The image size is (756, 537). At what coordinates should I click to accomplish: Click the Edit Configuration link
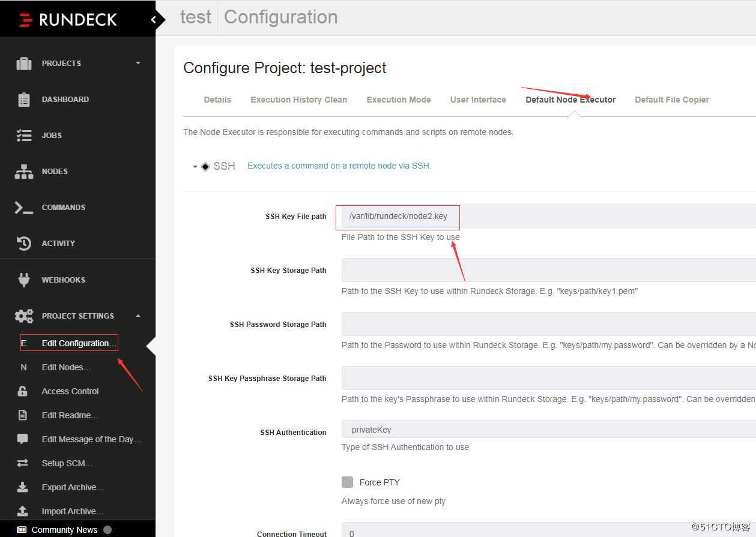coord(79,343)
